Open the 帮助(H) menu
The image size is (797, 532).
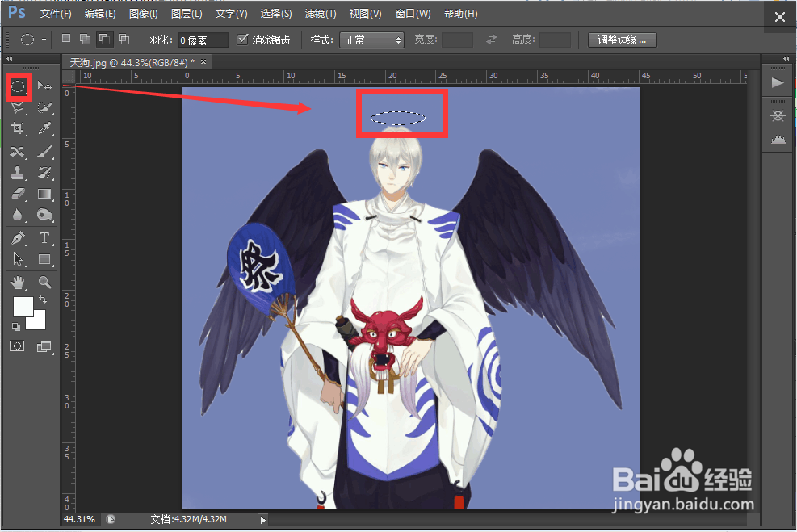(x=460, y=14)
